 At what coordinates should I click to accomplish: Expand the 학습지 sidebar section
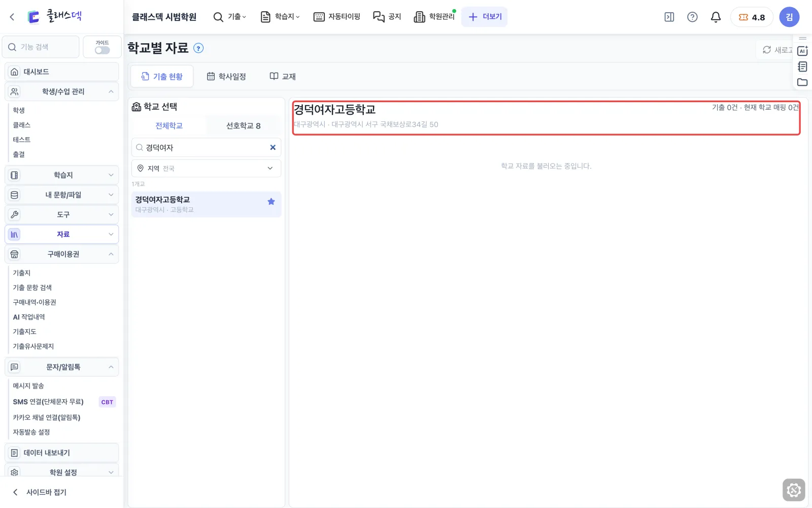pyautogui.click(x=62, y=175)
